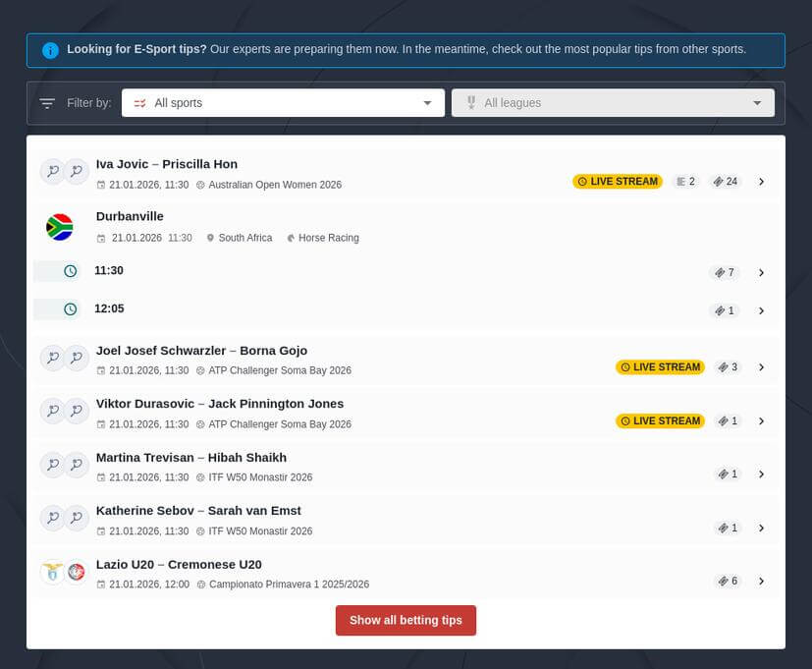Viewport: 812px width, 669px height.
Task: Expand the Viktor Durasovic match with the chevron
Action: pos(762,420)
